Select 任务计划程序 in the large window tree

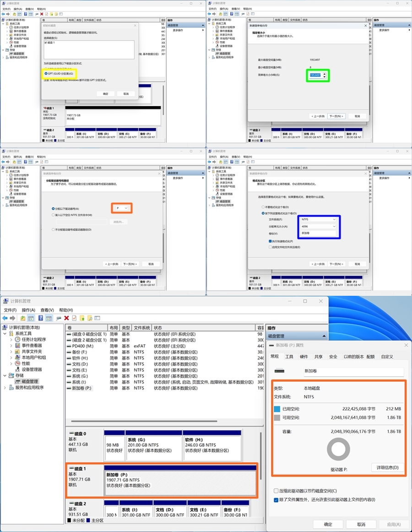tap(33, 339)
